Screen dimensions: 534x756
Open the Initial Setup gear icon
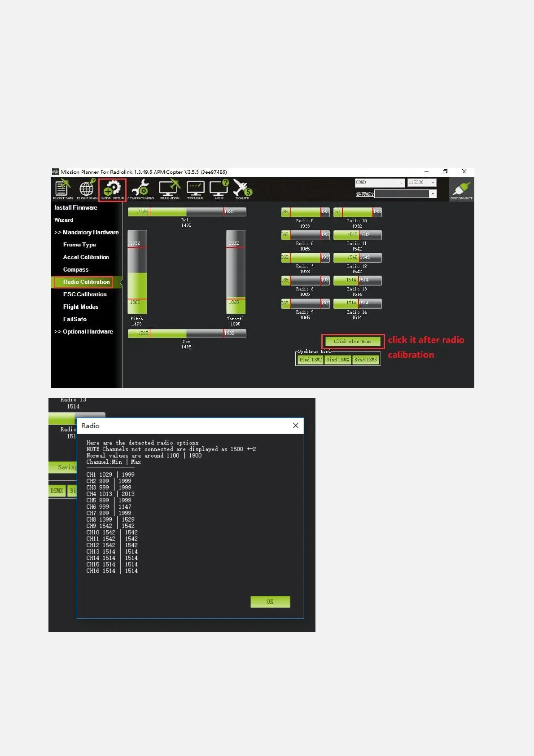(x=112, y=189)
